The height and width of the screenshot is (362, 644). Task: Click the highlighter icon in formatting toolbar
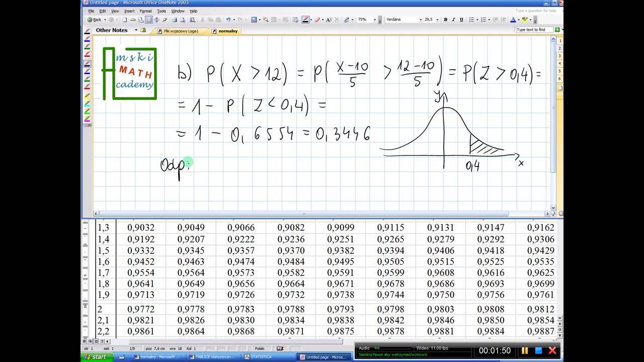[525, 20]
